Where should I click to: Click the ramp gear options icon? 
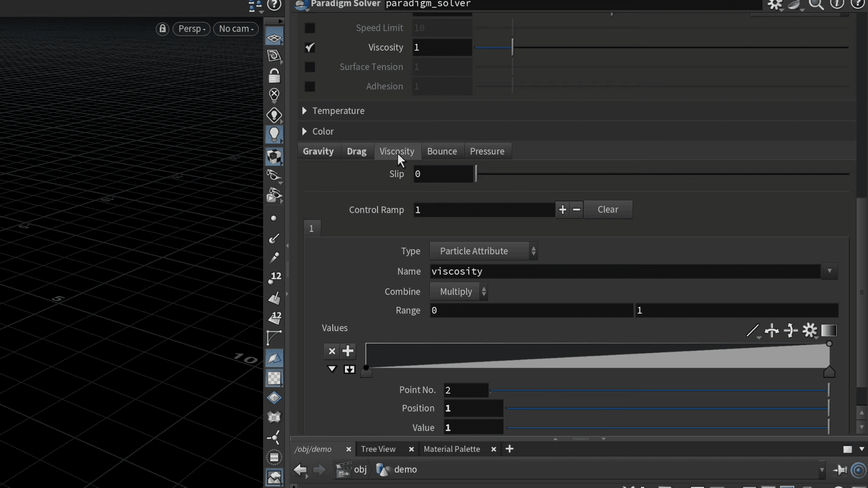(810, 331)
